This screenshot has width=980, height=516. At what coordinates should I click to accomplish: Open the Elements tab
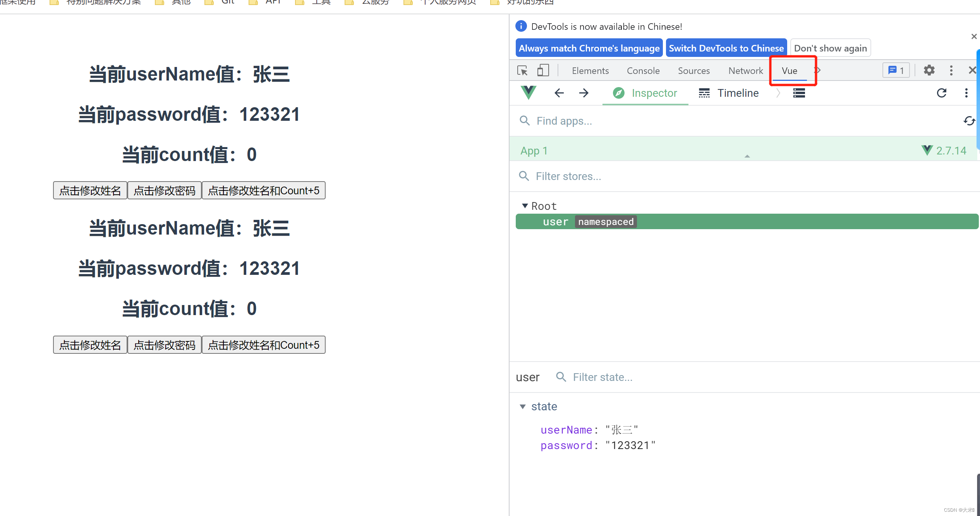click(x=590, y=71)
